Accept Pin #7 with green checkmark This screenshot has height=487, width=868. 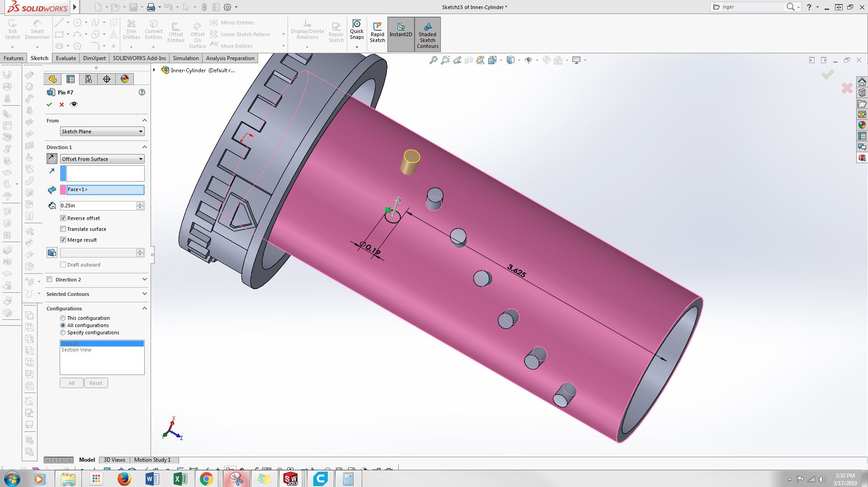(x=49, y=104)
